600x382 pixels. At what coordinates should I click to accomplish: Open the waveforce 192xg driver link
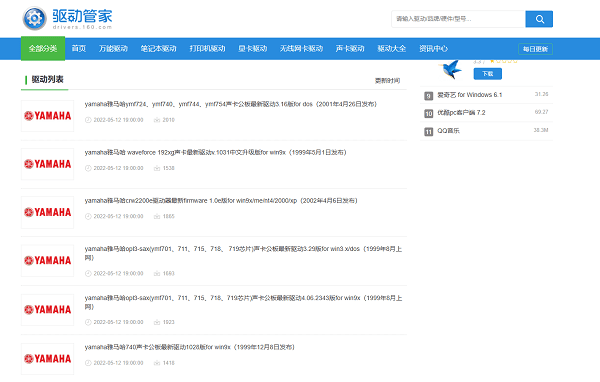point(215,152)
